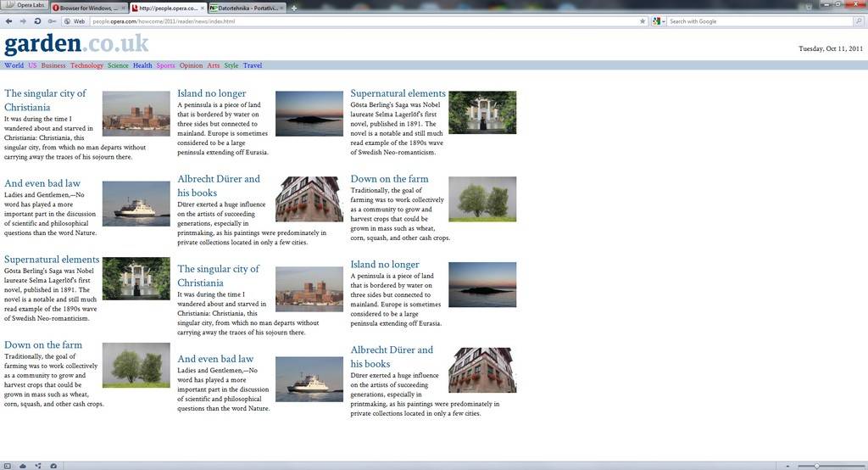Bookmark page with the star icon

(x=643, y=21)
